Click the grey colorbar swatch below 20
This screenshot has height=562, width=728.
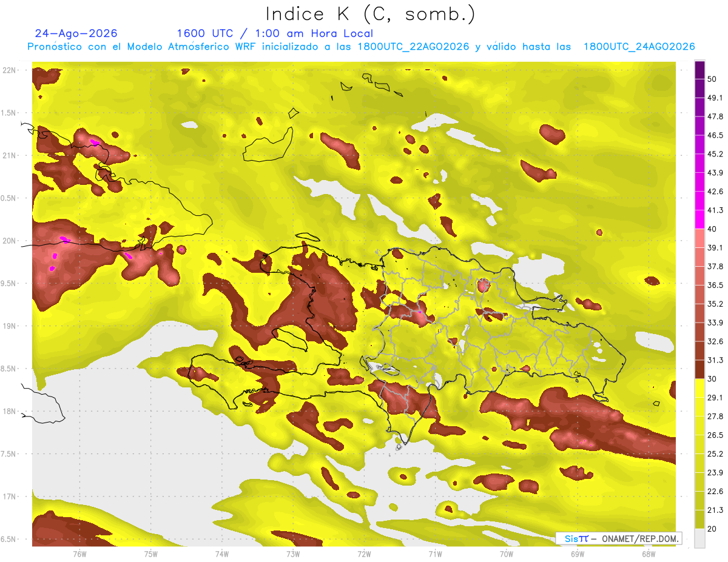pos(699,538)
